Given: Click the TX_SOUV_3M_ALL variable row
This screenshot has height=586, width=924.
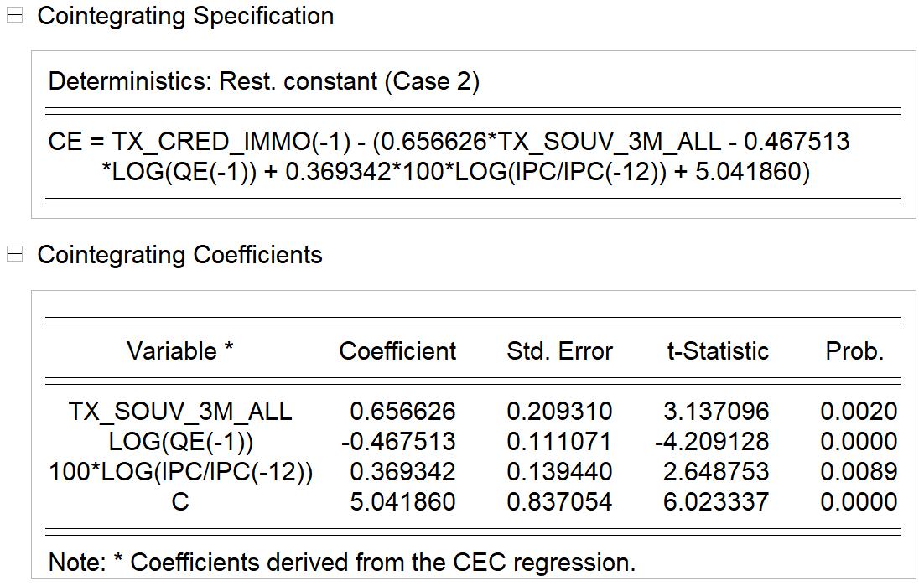Looking at the screenshot, I should pyautogui.click(x=473, y=411).
